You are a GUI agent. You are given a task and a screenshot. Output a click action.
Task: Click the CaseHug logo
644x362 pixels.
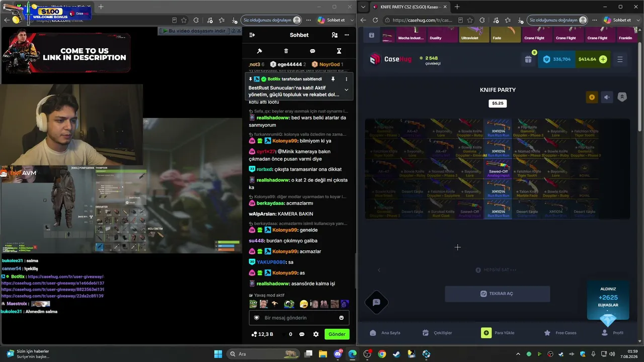[x=391, y=59]
